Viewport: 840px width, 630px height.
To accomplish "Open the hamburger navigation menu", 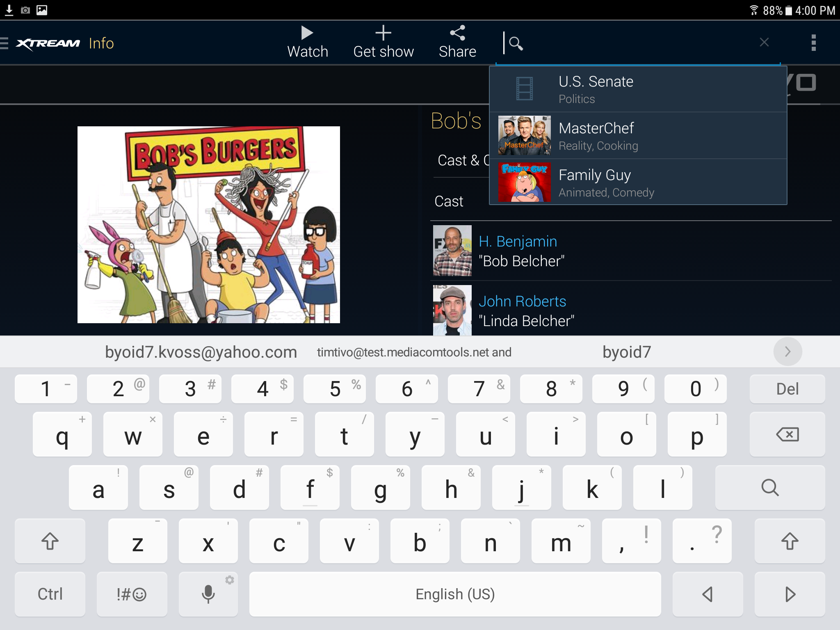I will (x=5, y=43).
